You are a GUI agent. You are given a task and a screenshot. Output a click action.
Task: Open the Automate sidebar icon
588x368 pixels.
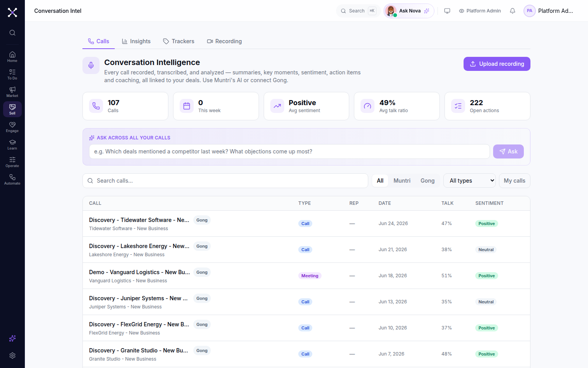(x=12, y=180)
